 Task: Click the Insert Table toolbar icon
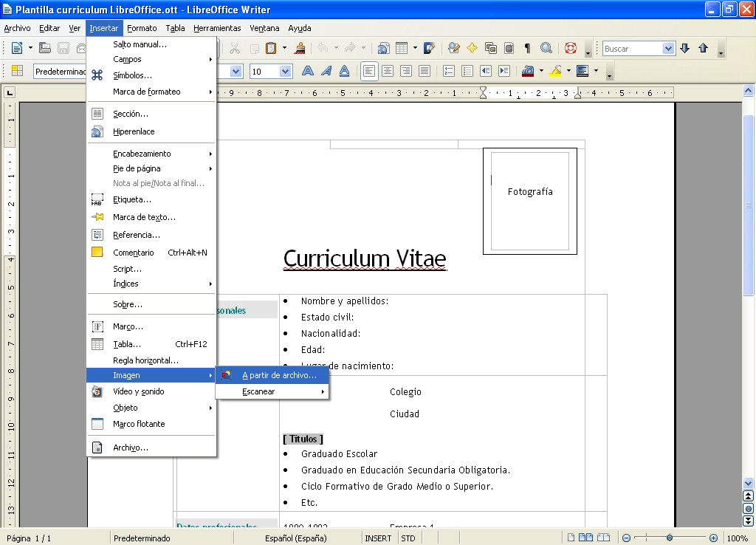(x=402, y=48)
